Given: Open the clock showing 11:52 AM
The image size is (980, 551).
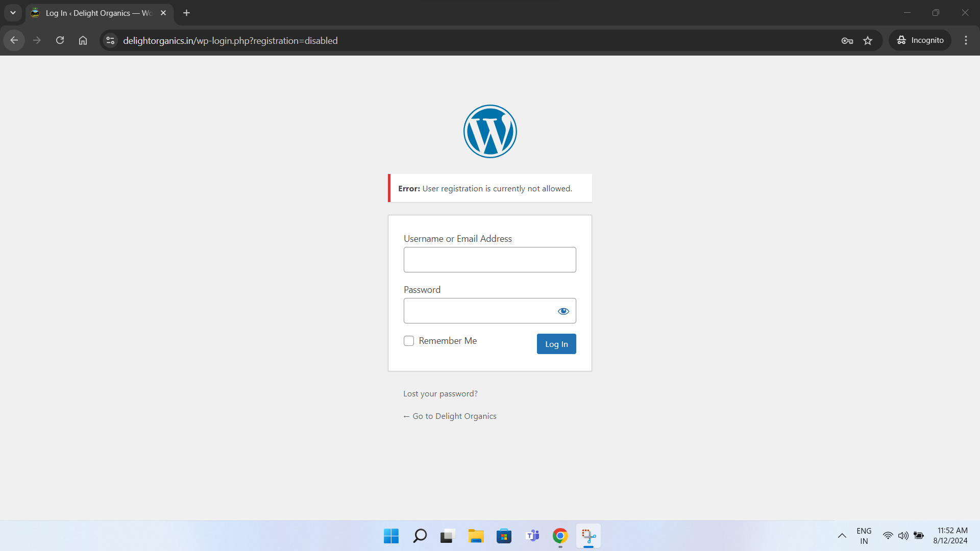Looking at the screenshot, I should 950,536.
